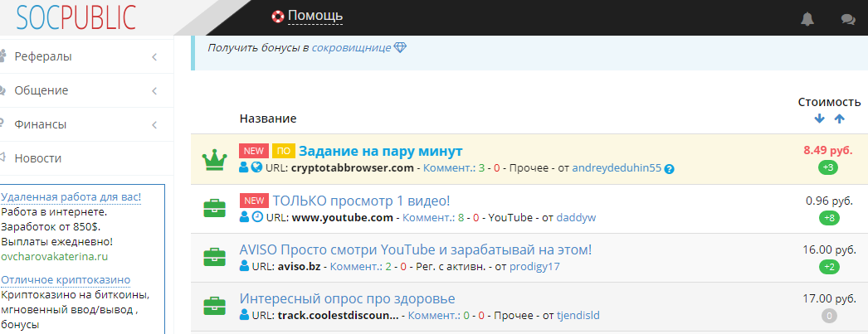Open the Помощь help link
The image size is (868, 334).
coord(315,16)
